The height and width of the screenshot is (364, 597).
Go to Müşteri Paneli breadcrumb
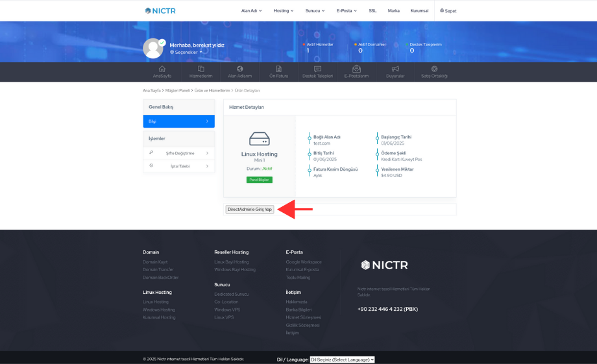(177, 91)
